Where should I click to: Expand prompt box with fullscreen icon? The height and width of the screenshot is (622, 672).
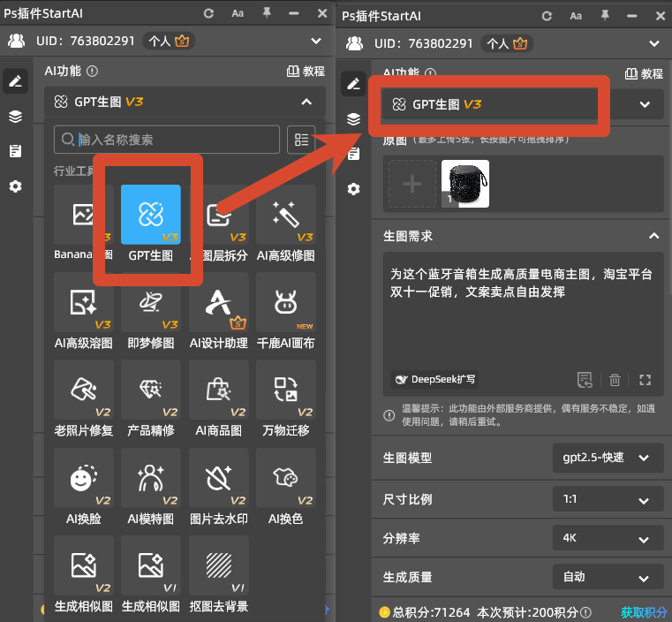tap(645, 380)
